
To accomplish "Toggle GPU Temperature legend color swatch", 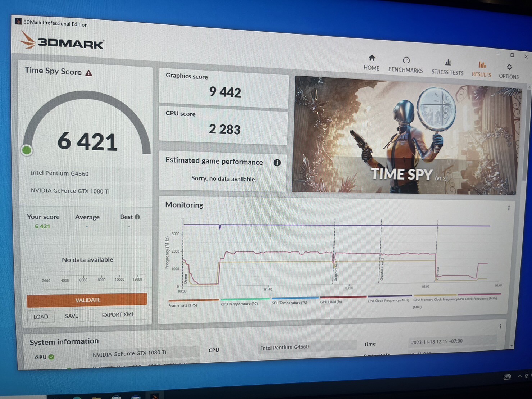I will tap(295, 298).
